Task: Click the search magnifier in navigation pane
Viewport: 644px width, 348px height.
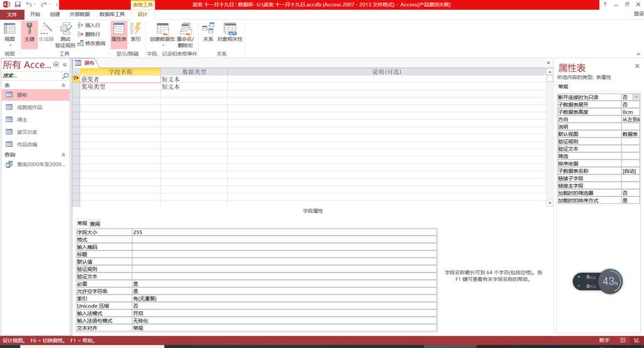Action: [66, 76]
